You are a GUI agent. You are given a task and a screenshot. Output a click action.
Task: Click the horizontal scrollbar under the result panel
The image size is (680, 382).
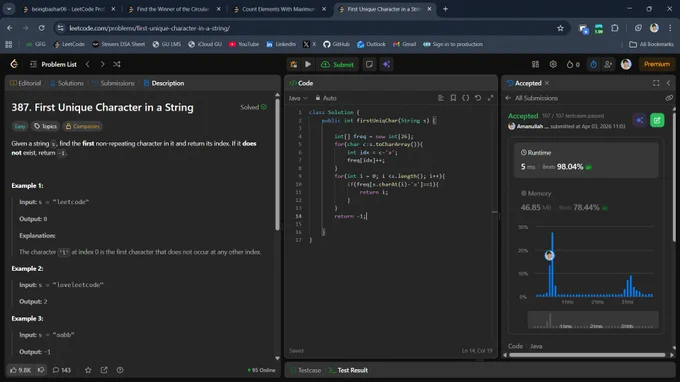click(587, 355)
